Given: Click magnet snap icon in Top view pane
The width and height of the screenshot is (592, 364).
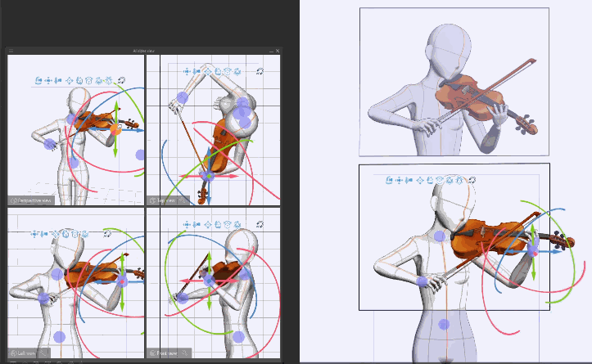Looking at the screenshot, I should [x=260, y=71].
